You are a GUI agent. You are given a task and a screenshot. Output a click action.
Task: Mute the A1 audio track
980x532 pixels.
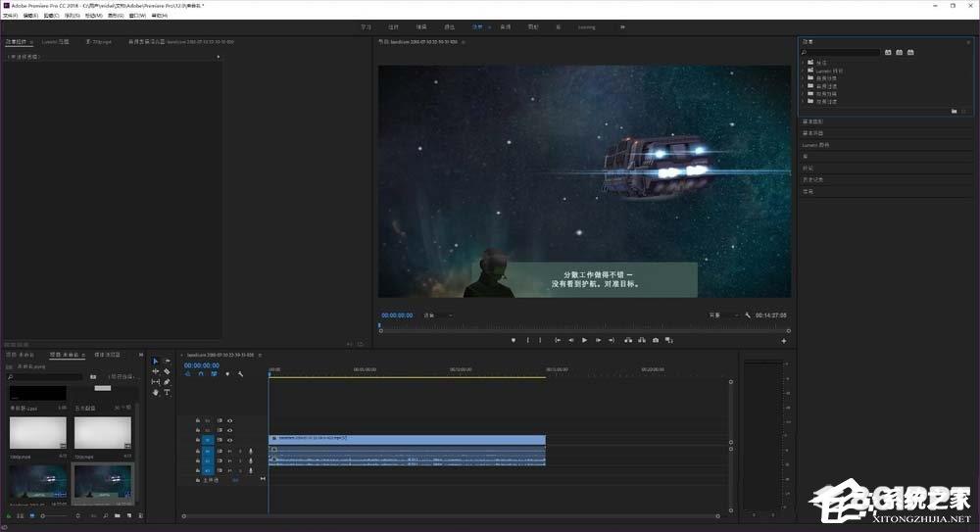pos(229,451)
